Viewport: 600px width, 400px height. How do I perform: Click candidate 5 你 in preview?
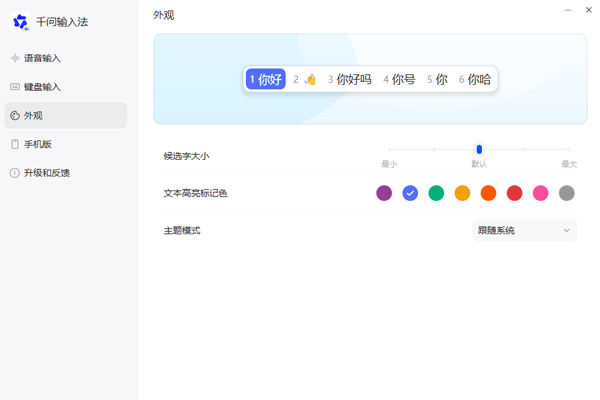[437, 79]
